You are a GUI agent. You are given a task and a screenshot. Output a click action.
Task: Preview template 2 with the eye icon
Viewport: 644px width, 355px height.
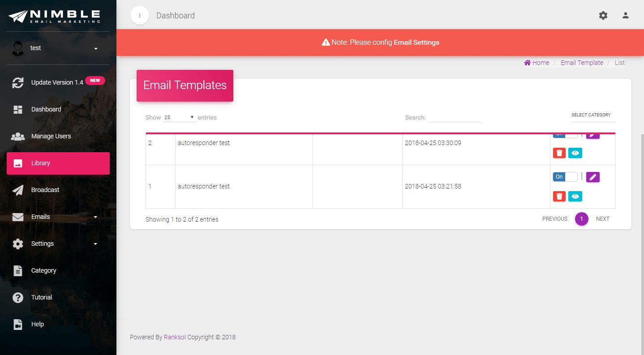[575, 153]
